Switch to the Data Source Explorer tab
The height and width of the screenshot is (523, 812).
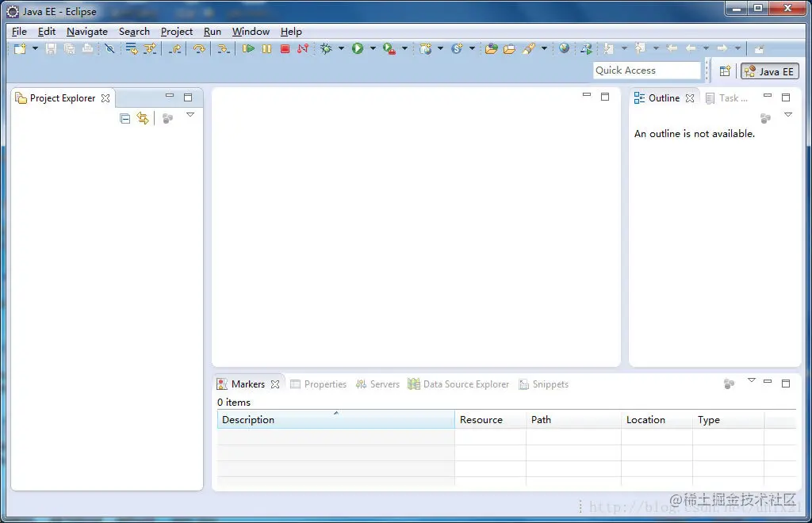click(x=458, y=384)
